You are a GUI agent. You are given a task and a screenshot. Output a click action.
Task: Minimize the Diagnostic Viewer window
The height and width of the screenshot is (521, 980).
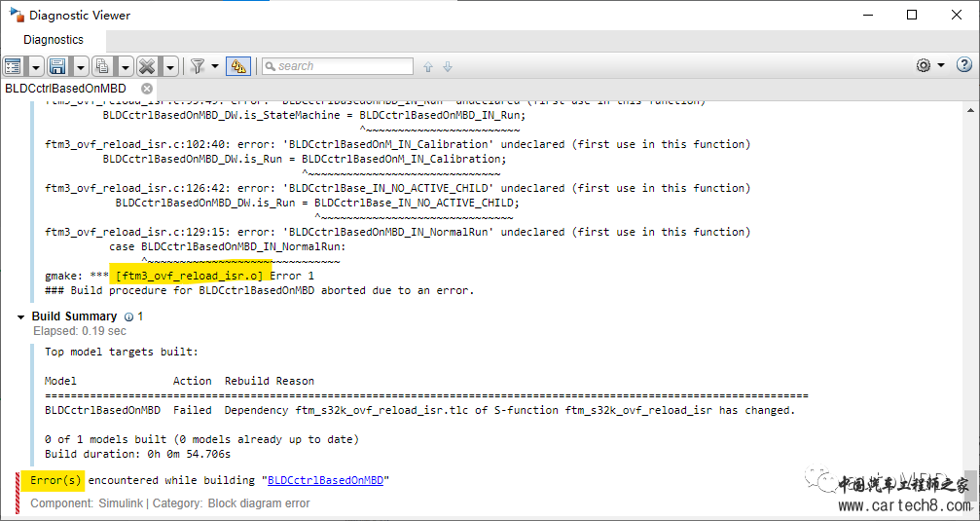(867, 15)
